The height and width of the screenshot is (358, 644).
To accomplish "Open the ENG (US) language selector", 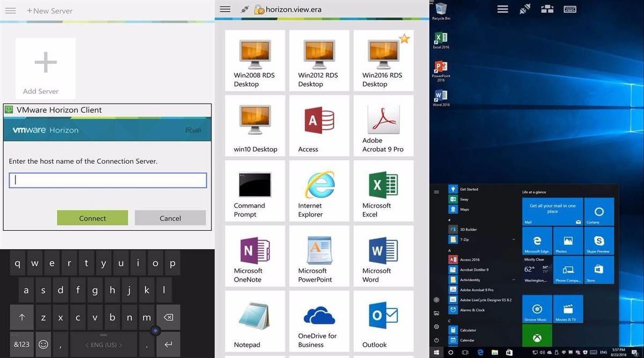I will click(x=104, y=344).
